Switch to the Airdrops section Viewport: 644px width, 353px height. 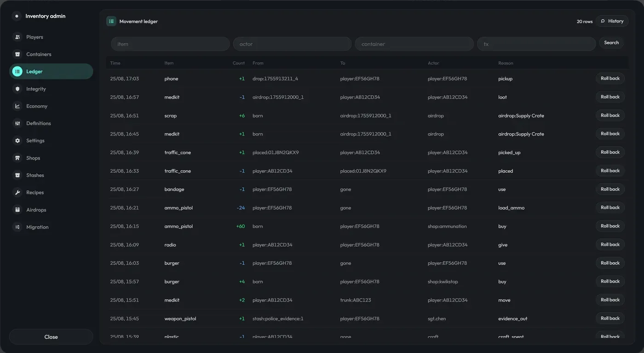pos(51,210)
